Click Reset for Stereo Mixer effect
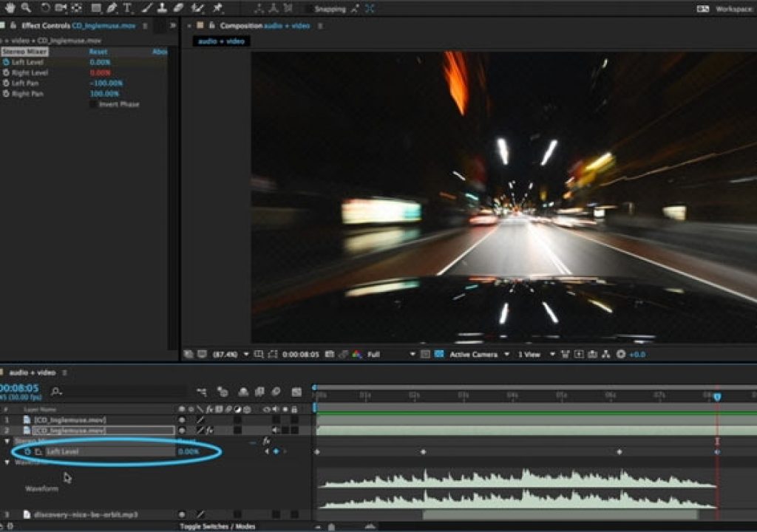This screenshot has height=532, width=757. [98, 52]
